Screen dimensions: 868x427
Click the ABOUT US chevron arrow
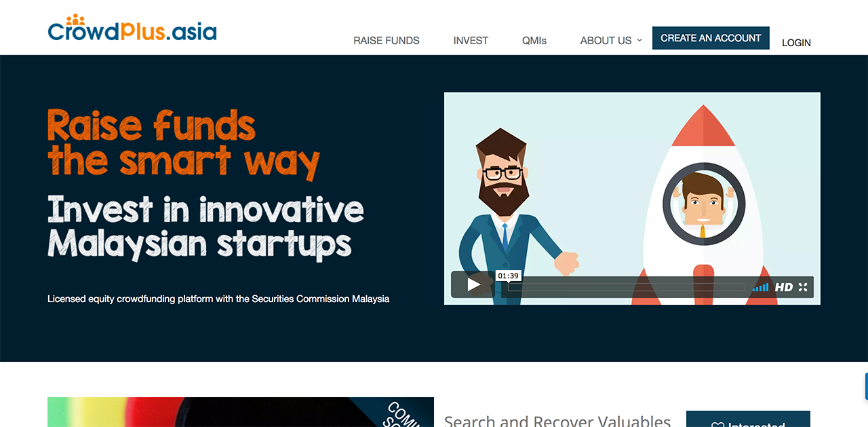click(639, 41)
